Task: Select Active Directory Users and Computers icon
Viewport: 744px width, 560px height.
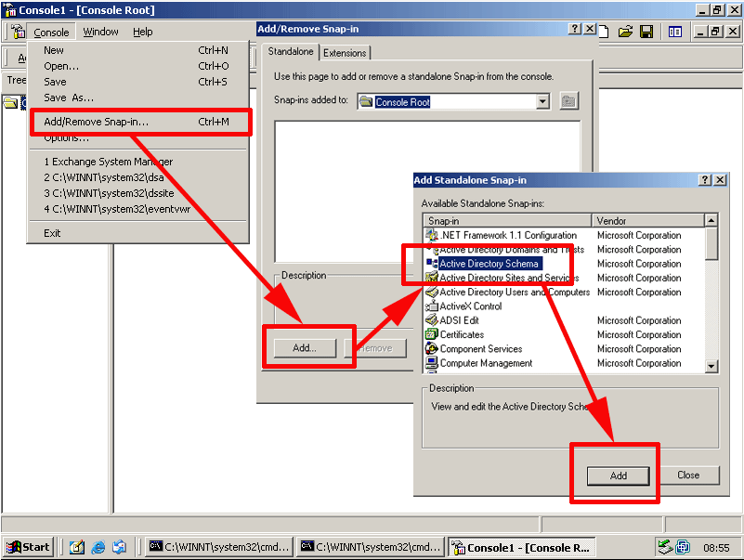Action: tap(431, 292)
